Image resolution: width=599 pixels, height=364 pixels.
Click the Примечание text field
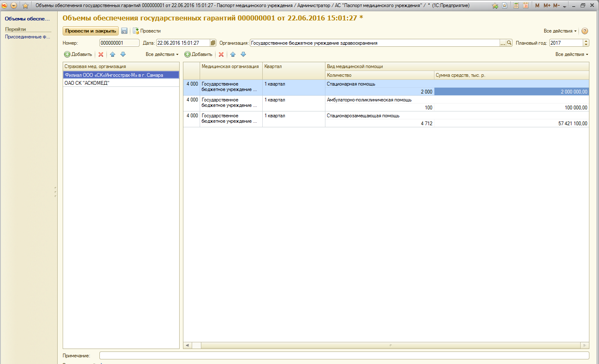[344, 356]
